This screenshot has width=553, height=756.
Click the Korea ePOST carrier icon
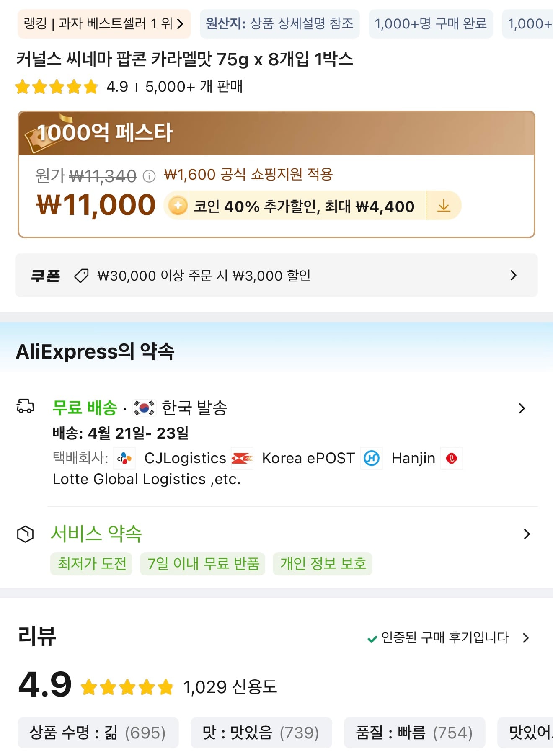tap(242, 458)
